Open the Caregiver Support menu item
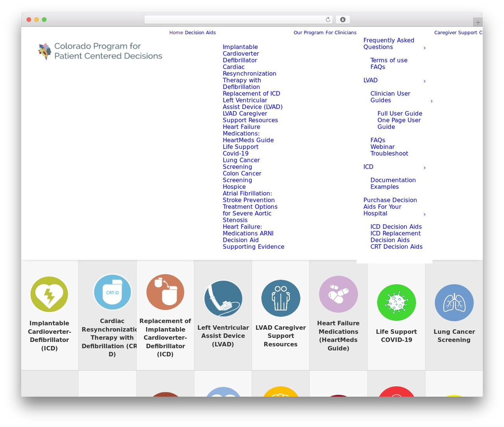Viewport: 504px width, 427px height. [x=456, y=33]
